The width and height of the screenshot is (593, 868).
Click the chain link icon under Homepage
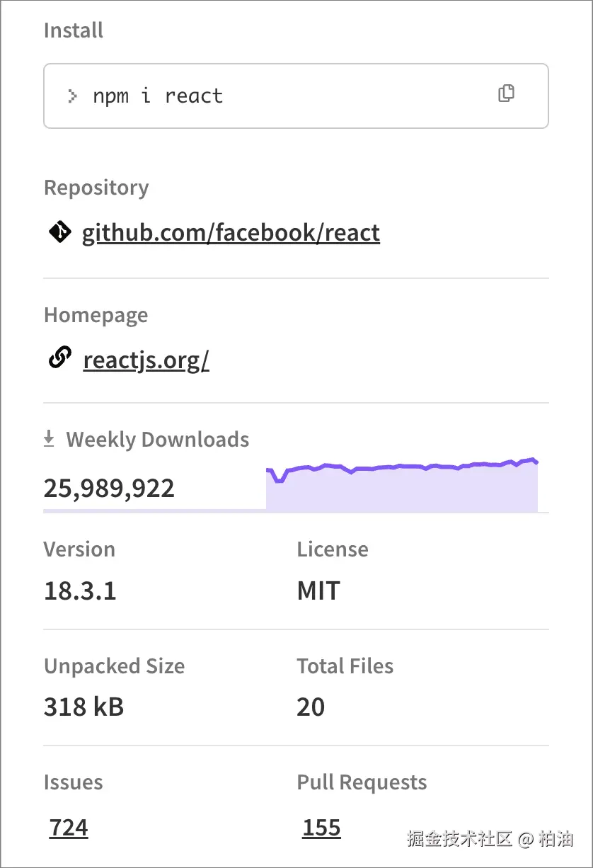pos(59,359)
